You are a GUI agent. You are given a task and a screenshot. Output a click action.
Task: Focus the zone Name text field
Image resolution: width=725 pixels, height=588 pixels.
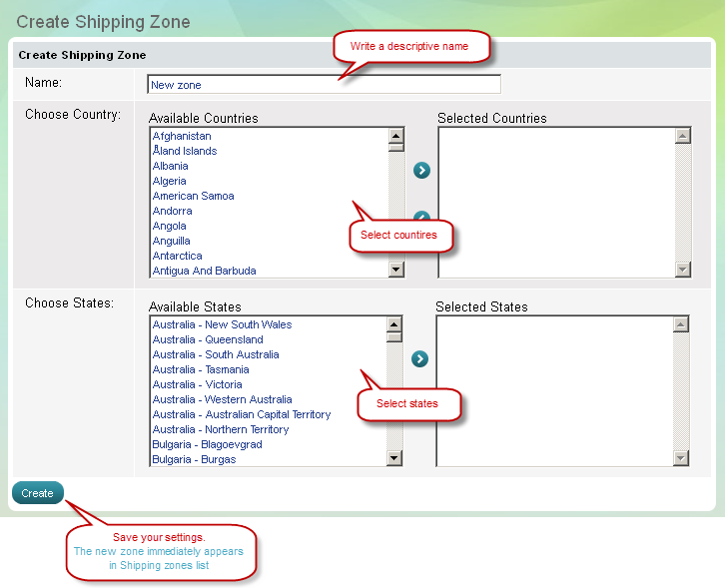click(x=324, y=85)
